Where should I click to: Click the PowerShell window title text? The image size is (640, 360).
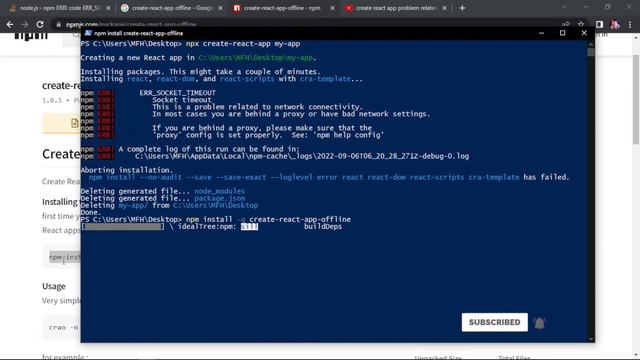tap(138, 33)
